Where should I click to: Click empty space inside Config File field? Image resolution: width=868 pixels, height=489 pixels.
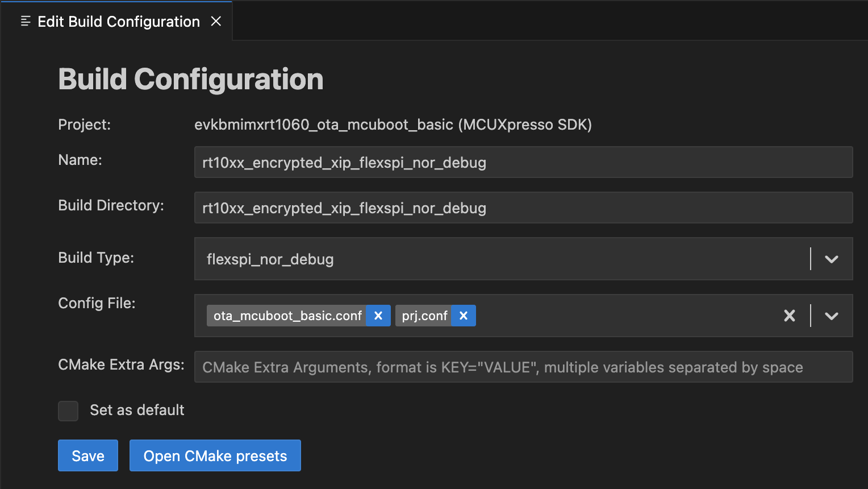coord(625,316)
